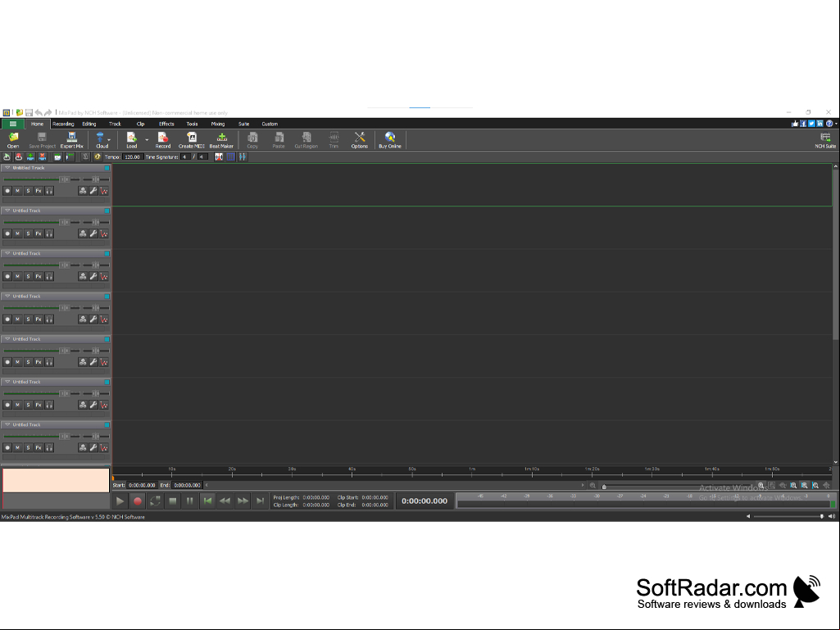This screenshot has width=840, height=630.
Task: Click the Cut Region icon
Action: (x=306, y=140)
